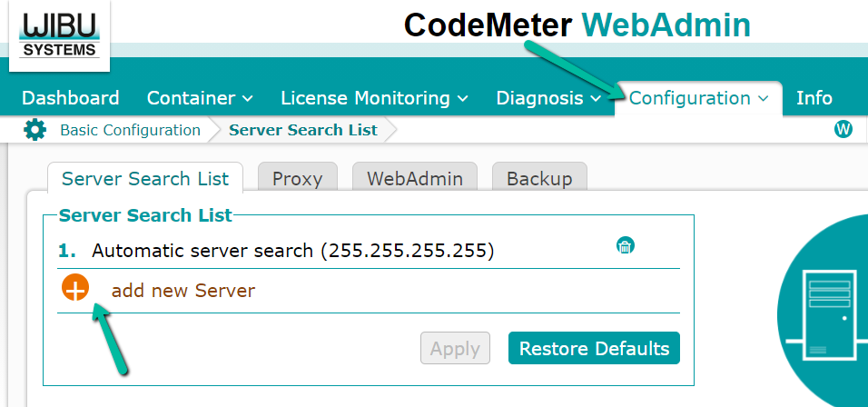Image resolution: width=868 pixels, height=407 pixels.
Task: Click the Restore Defaults button
Action: [x=594, y=348]
